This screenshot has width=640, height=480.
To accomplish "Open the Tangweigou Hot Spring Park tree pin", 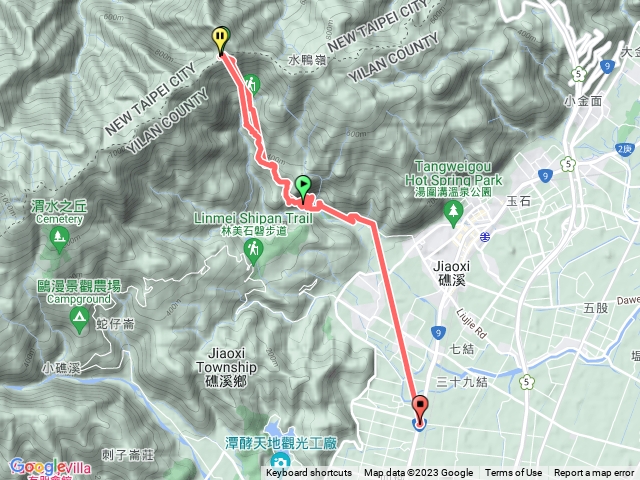I will point(453,213).
